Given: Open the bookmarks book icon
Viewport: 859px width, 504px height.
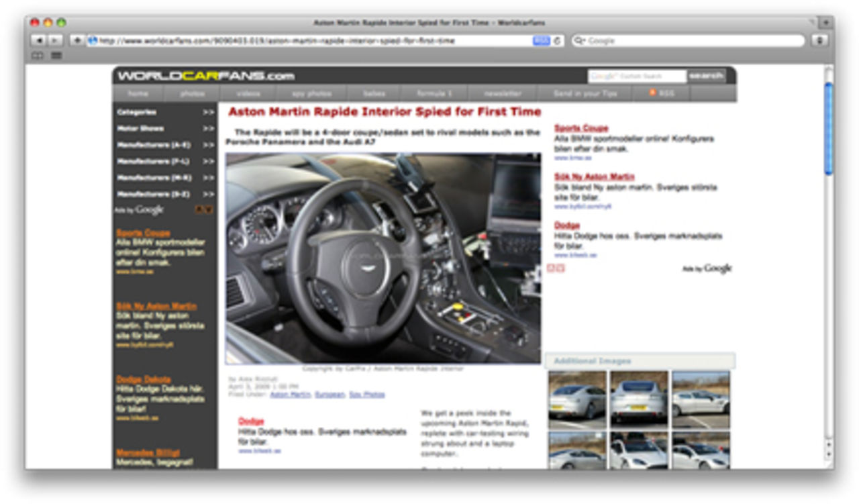Looking at the screenshot, I should pos(38,56).
